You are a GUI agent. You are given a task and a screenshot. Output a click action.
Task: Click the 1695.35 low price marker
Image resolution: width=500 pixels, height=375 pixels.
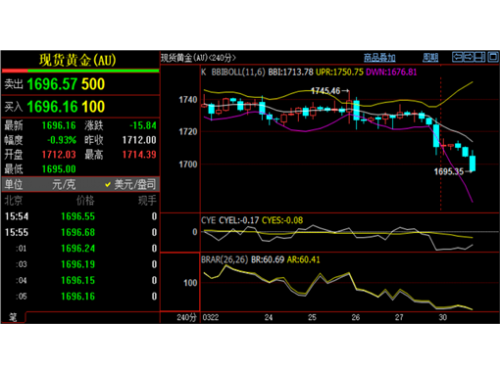click(449, 172)
